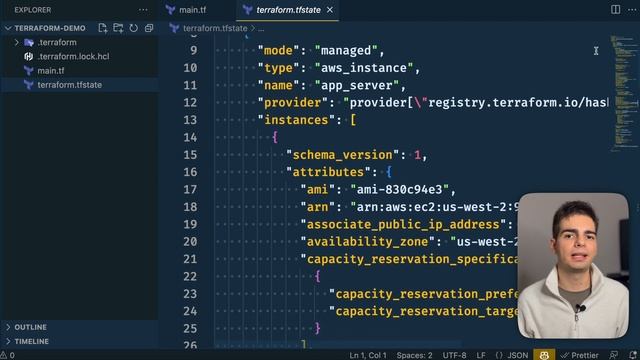This screenshot has width=640, height=360.
Task: Change indentation via Spaces: 2
Action: (414, 355)
